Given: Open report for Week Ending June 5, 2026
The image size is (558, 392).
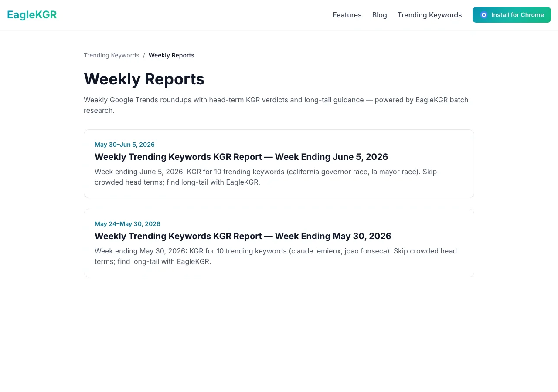Looking at the screenshot, I should 241,157.
